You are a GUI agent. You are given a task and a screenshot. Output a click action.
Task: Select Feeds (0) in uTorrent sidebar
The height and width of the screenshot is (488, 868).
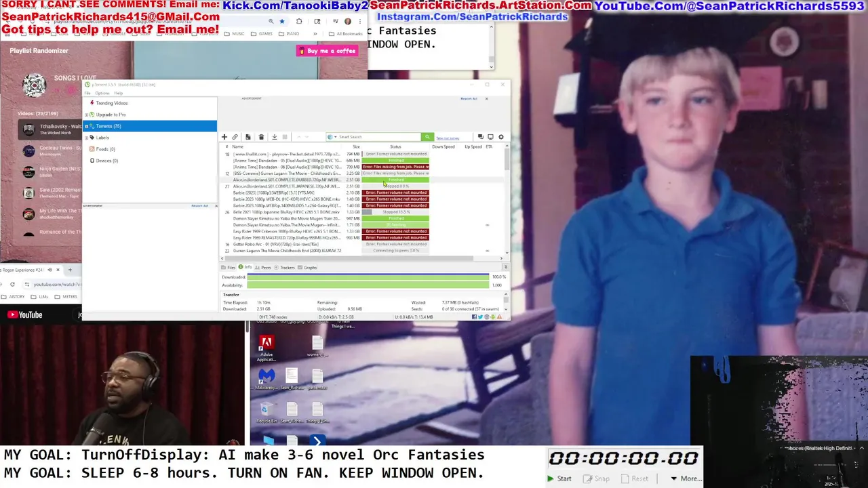106,149
